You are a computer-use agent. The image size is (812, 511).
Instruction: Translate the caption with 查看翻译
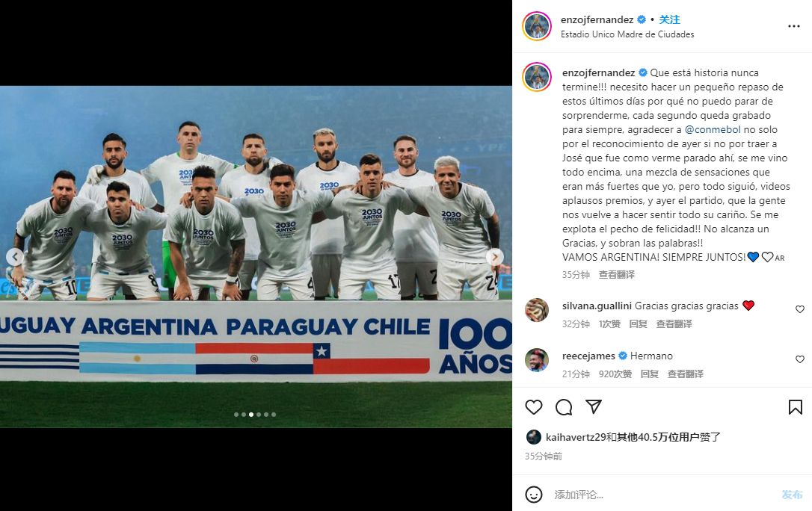coord(616,275)
